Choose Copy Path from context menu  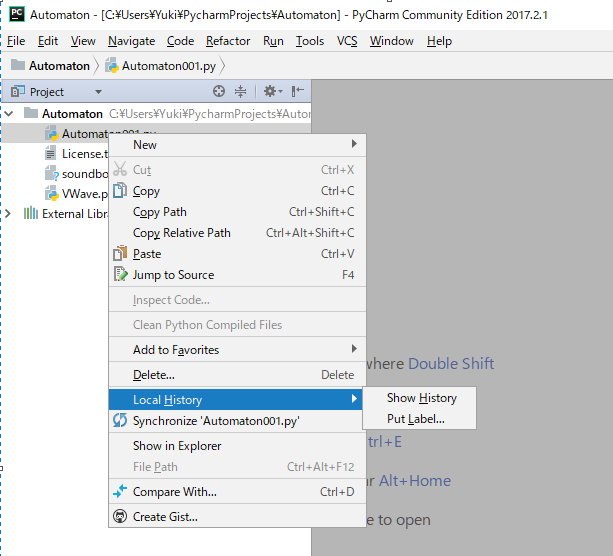tap(237, 212)
